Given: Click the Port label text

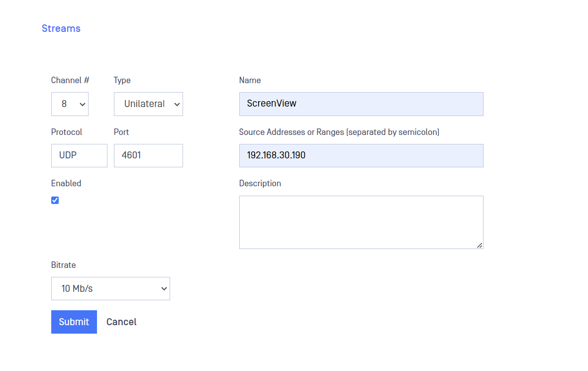Looking at the screenshot, I should tap(121, 132).
